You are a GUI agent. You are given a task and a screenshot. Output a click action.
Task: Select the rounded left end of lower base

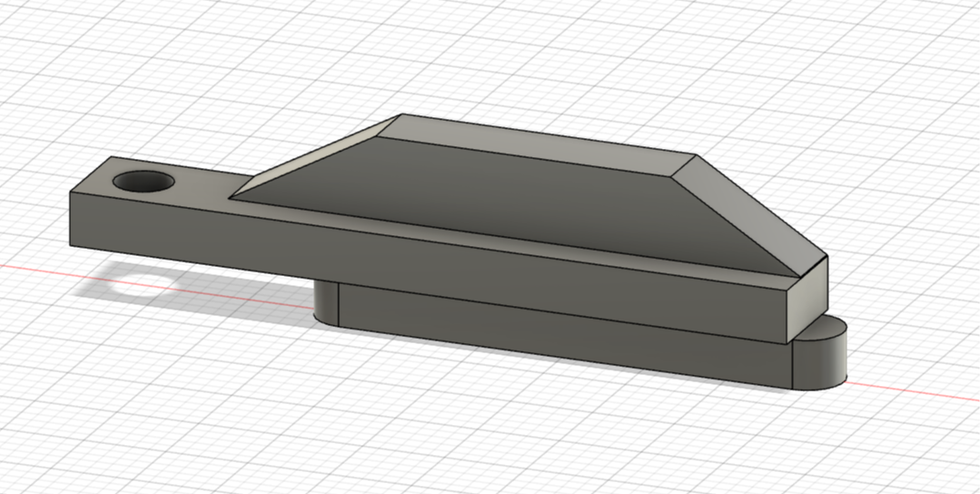tap(326, 301)
